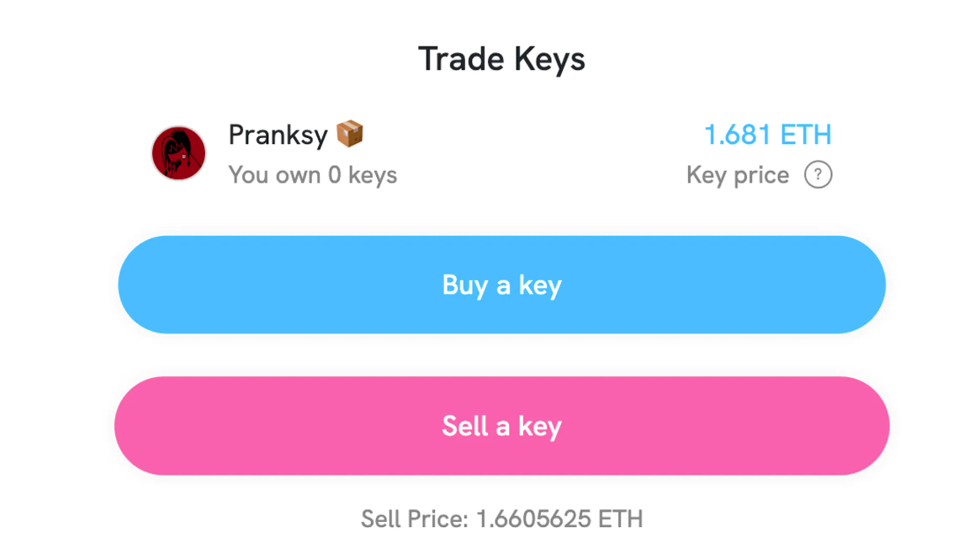Click the package emoji beside Pranksy
The width and height of the screenshot is (980, 554).
pos(349,134)
